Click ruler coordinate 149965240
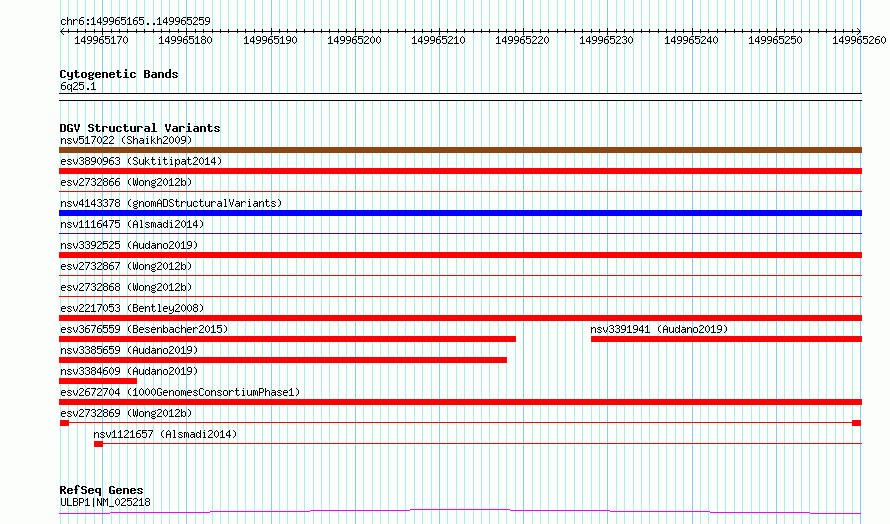 click(x=691, y=40)
